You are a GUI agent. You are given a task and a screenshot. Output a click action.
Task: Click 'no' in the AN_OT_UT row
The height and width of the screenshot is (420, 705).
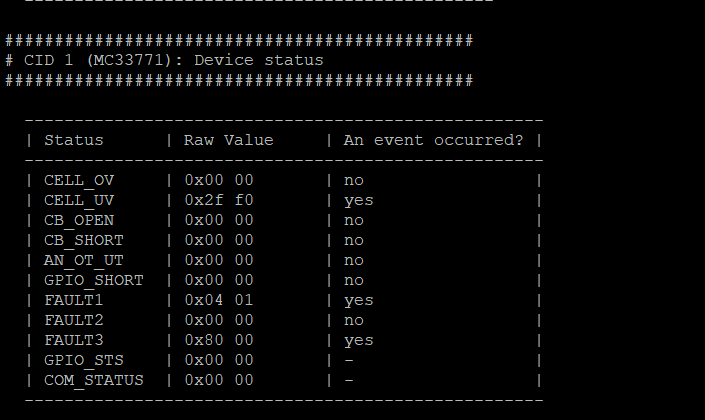pyautogui.click(x=354, y=261)
